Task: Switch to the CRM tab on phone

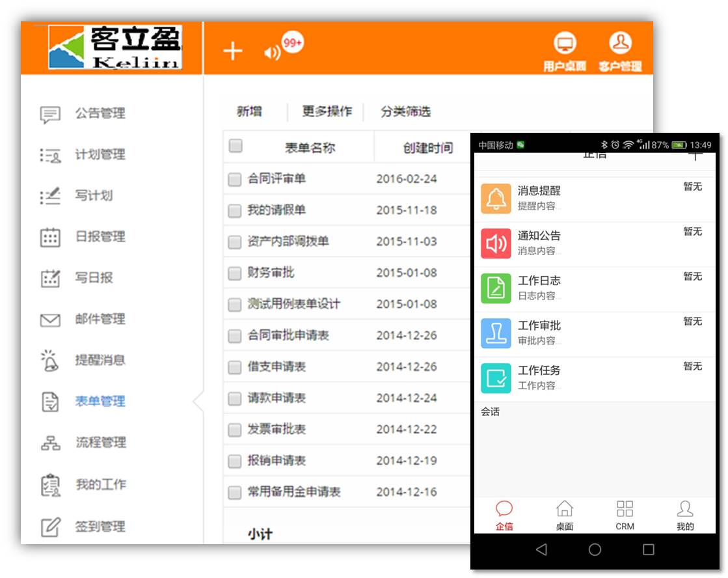Action: point(625,515)
